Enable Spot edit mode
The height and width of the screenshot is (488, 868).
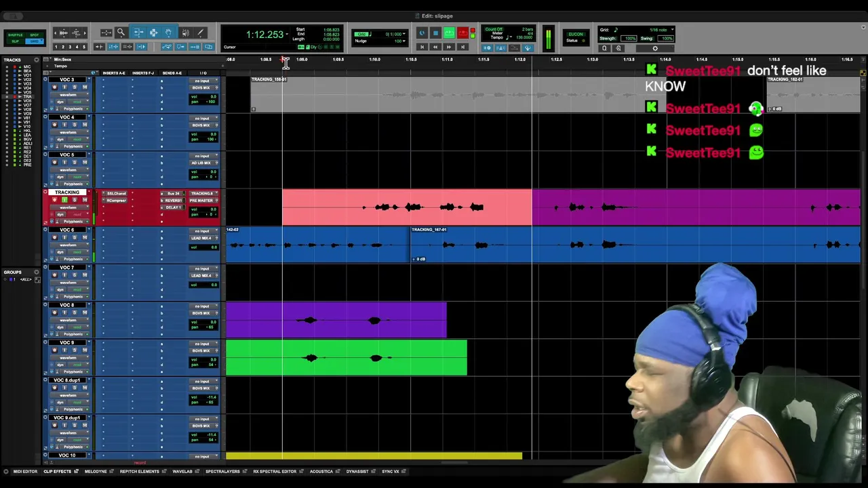pos(34,35)
